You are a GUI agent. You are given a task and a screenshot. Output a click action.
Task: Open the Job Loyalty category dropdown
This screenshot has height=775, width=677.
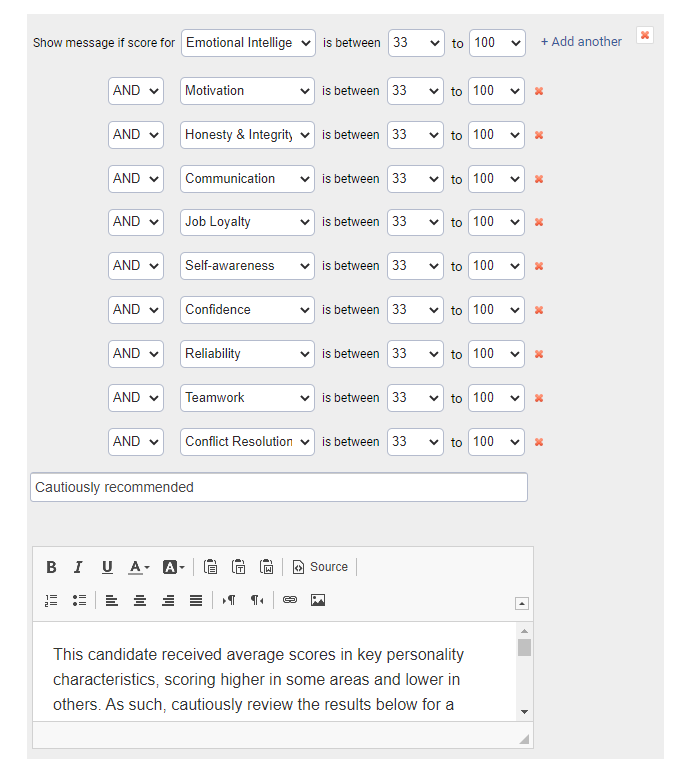pos(247,222)
